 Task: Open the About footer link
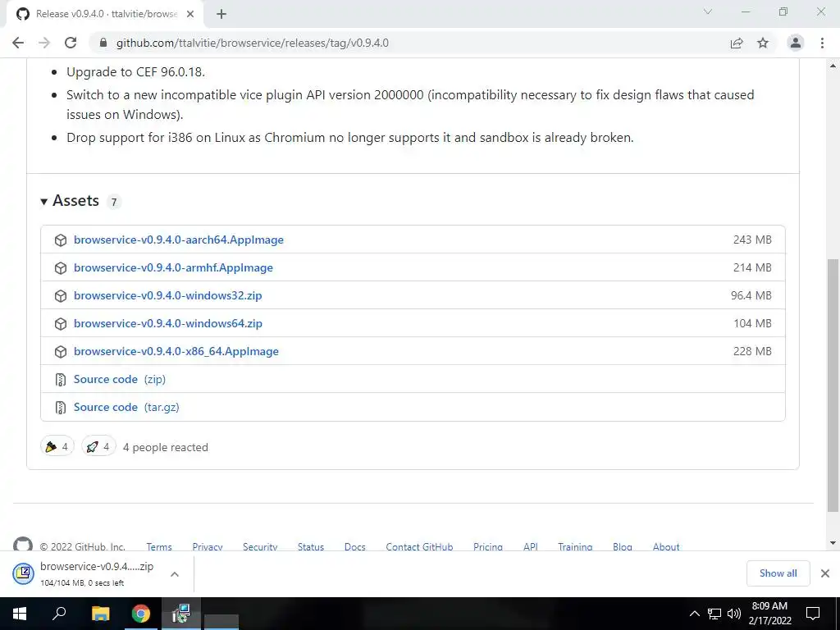pyautogui.click(x=666, y=546)
